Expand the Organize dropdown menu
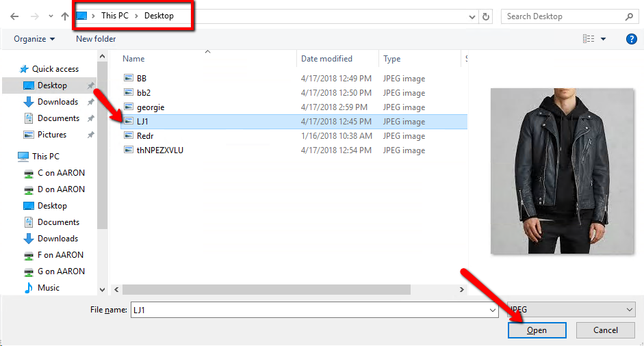Screen dimensions: 644x346 (x=34, y=39)
